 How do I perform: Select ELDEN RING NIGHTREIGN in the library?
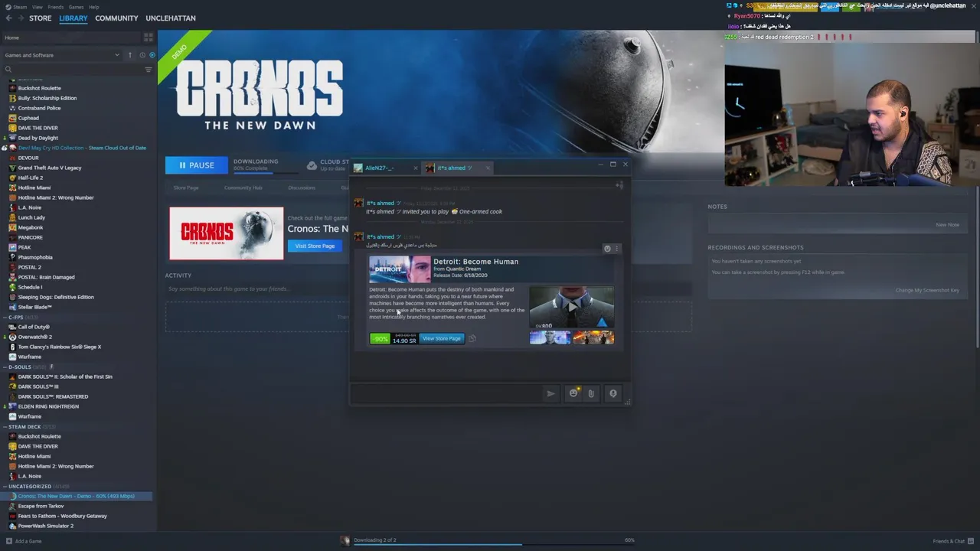48,406
